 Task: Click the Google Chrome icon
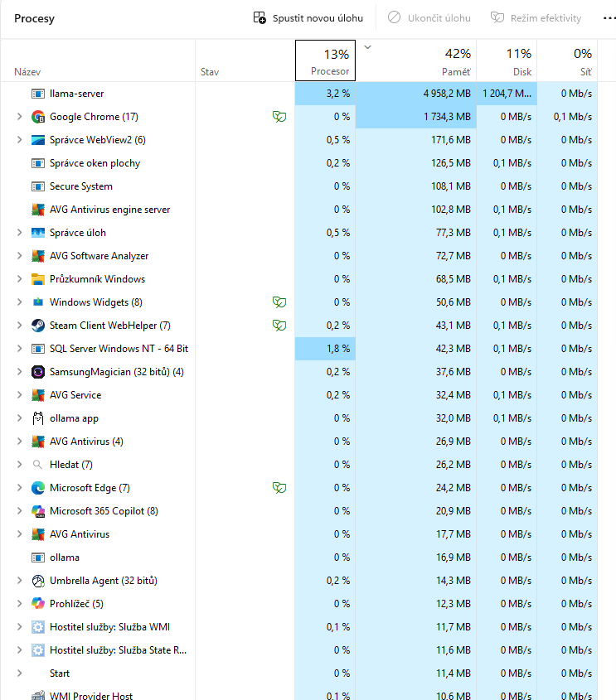coord(38,117)
